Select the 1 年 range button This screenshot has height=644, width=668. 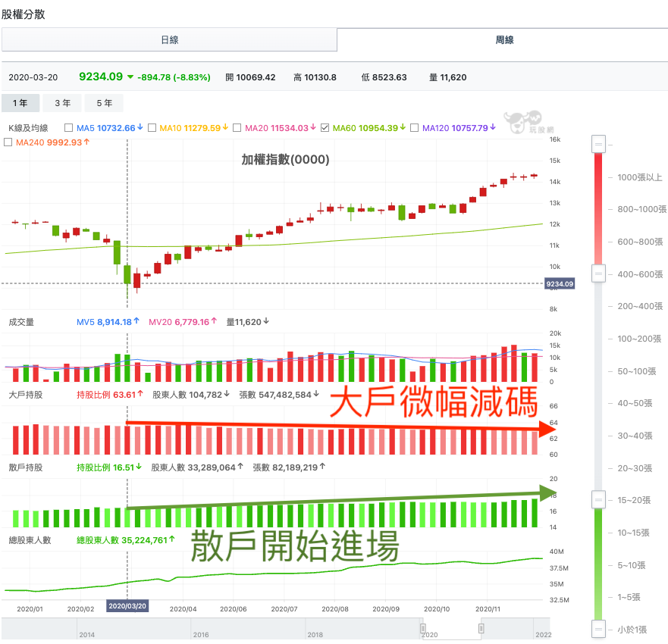click(x=20, y=103)
